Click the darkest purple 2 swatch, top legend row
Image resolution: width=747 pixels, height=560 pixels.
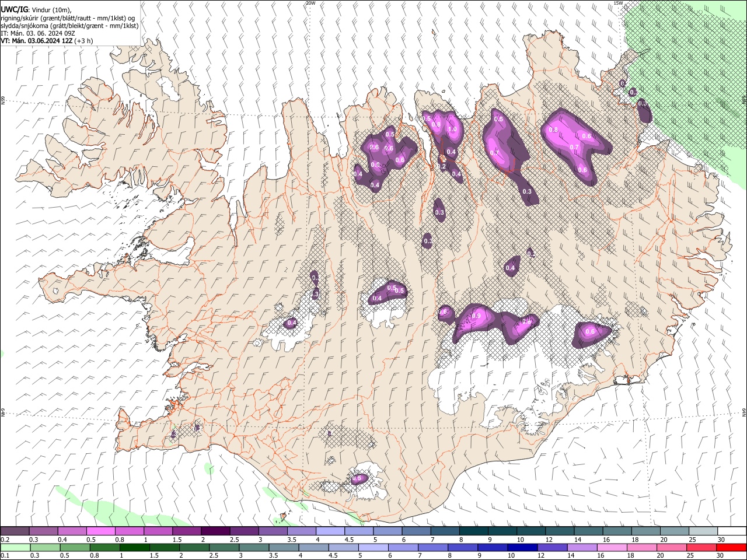point(215,531)
